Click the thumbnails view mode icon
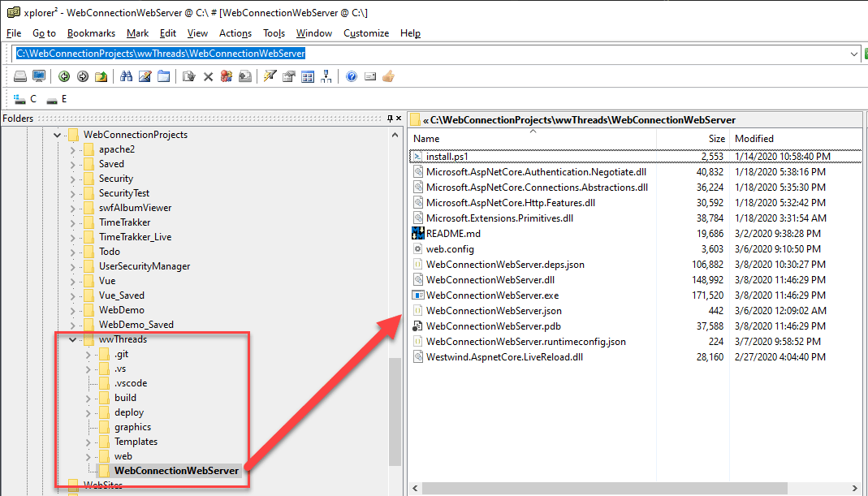The height and width of the screenshot is (496, 868). coord(307,76)
